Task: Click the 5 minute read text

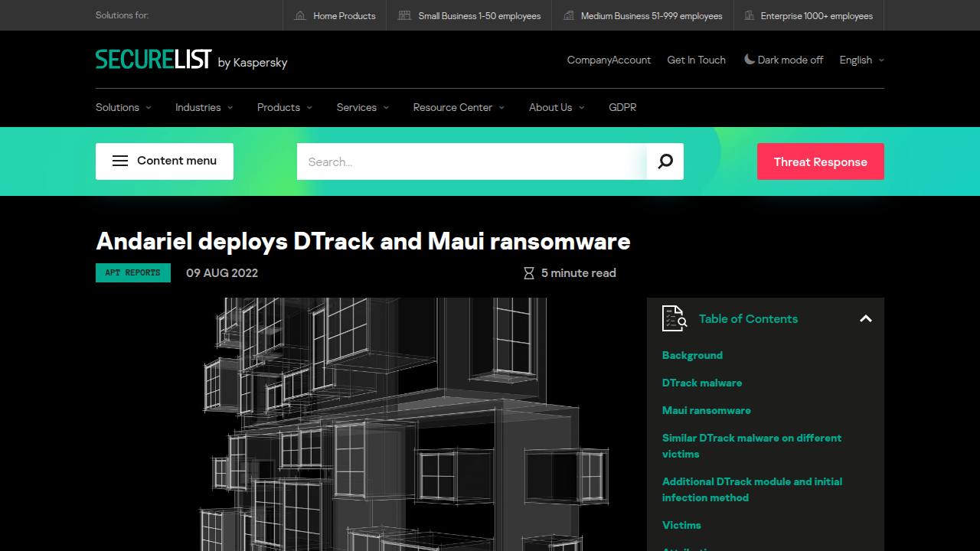Action: tap(579, 272)
